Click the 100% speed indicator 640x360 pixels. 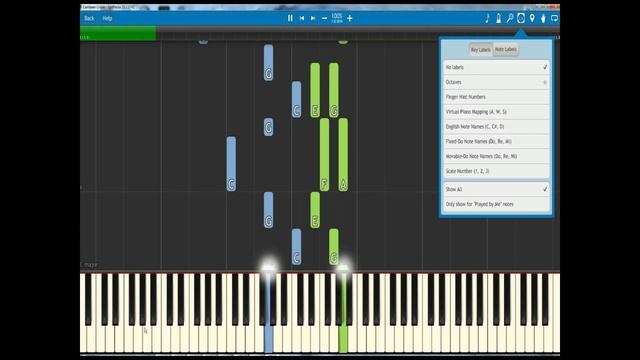coord(337,18)
